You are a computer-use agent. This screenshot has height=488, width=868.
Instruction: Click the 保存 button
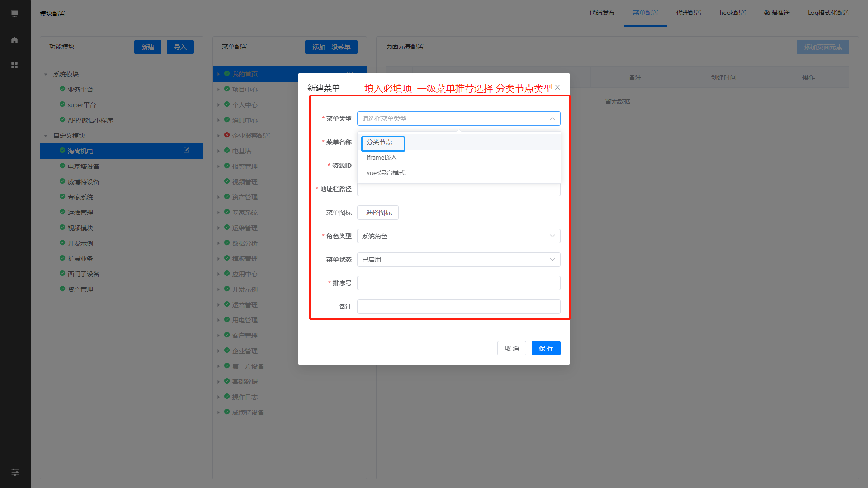click(x=546, y=348)
